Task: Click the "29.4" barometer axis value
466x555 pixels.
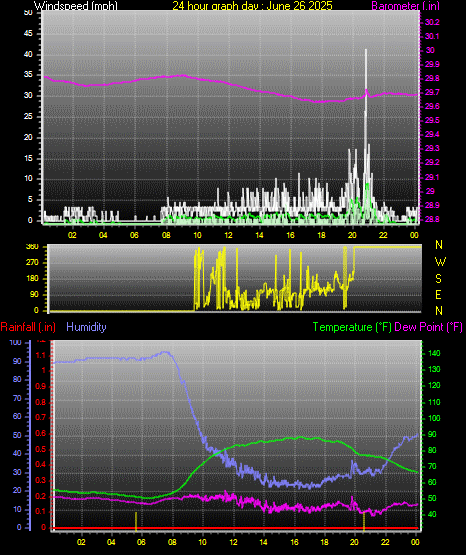Action: point(432,134)
